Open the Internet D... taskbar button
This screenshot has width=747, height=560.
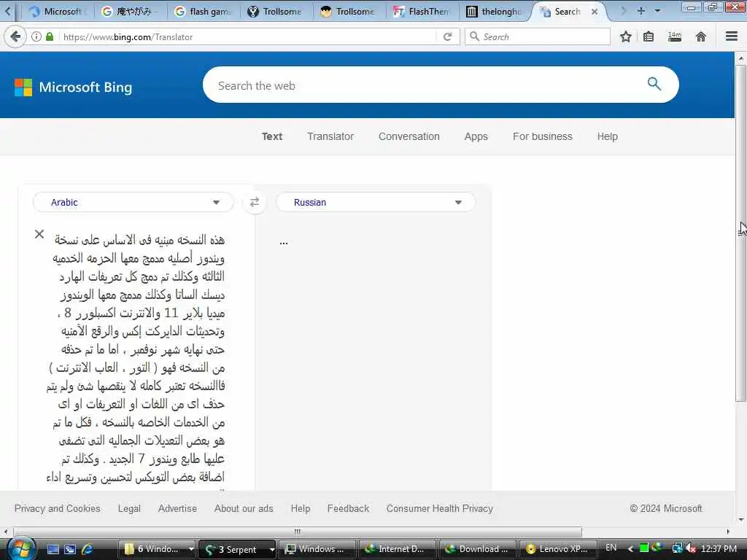(x=396, y=549)
